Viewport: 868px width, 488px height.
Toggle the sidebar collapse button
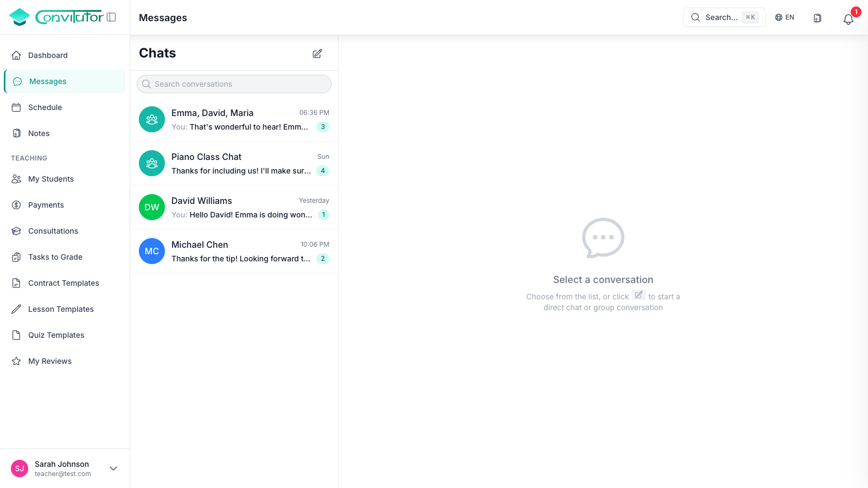pos(112,17)
